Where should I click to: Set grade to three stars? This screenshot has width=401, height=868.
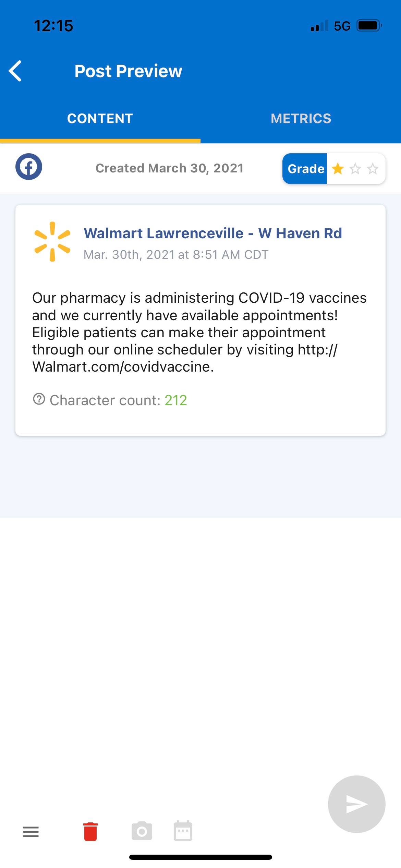[373, 169]
